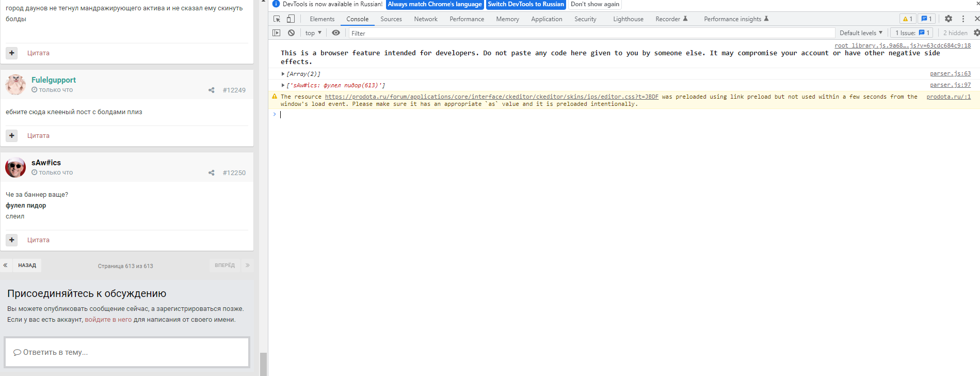Viewport: 980px width, 376px height.
Task: Click the page's vertical scrollbar thumb
Action: click(263, 364)
